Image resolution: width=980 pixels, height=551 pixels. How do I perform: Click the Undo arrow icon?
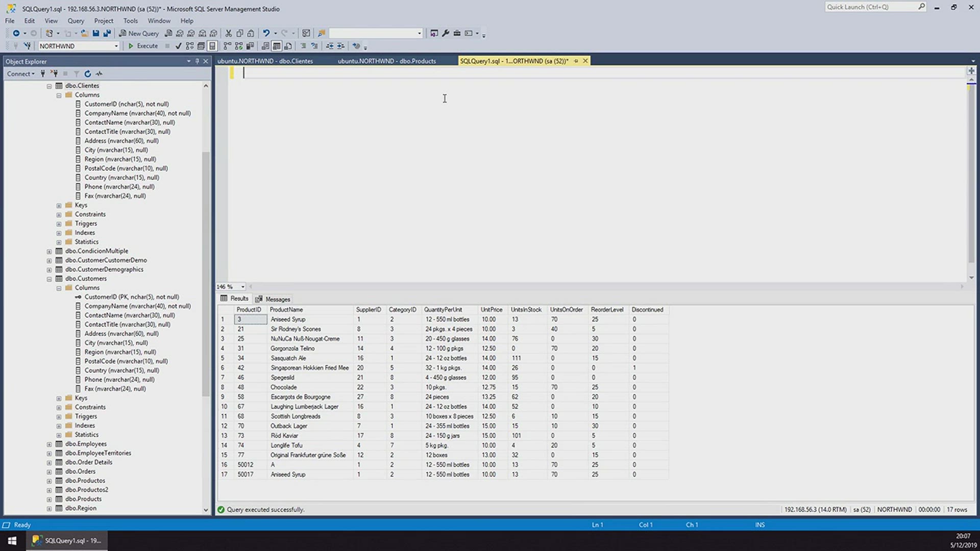click(x=266, y=33)
